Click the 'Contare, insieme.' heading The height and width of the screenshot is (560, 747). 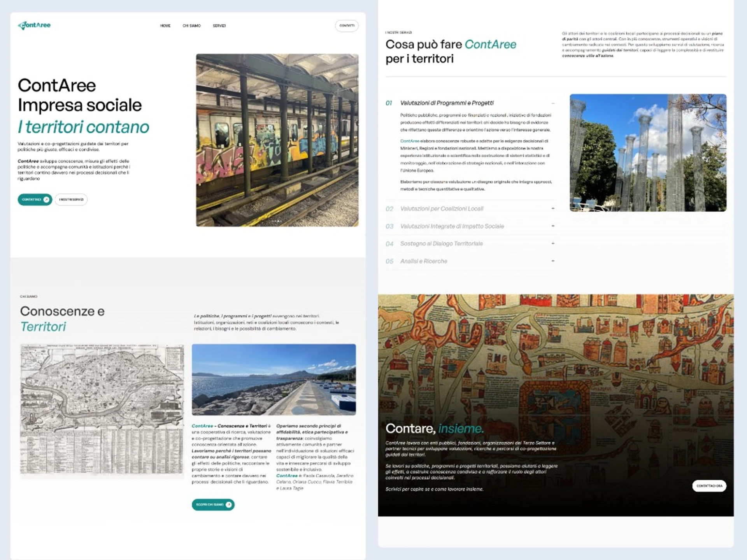435,429
